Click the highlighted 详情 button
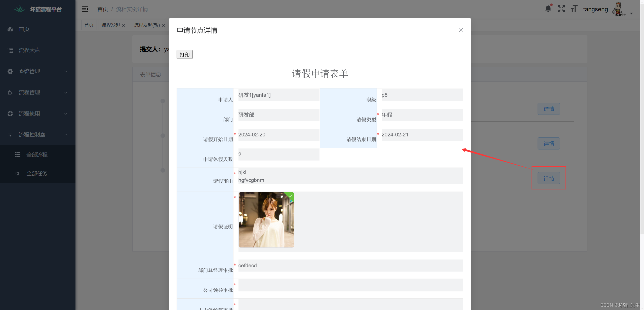The width and height of the screenshot is (644, 310). [x=549, y=178]
